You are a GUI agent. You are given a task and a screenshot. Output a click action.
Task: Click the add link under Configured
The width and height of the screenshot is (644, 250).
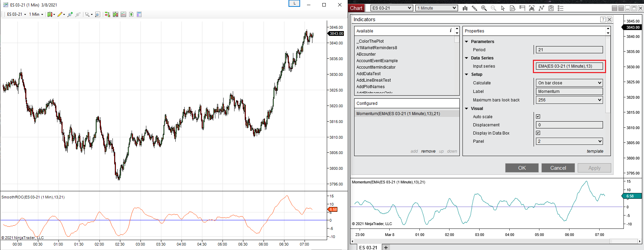pyautogui.click(x=414, y=151)
